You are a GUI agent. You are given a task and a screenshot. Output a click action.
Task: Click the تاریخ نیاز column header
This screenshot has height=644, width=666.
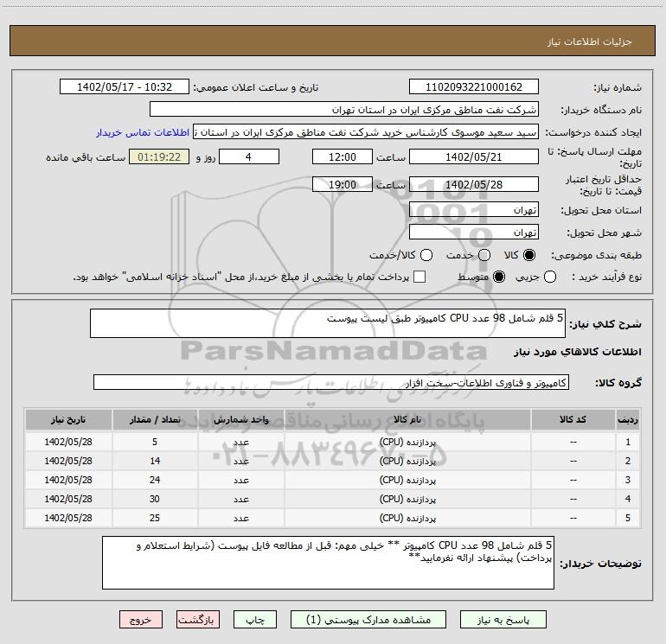click(x=68, y=419)
